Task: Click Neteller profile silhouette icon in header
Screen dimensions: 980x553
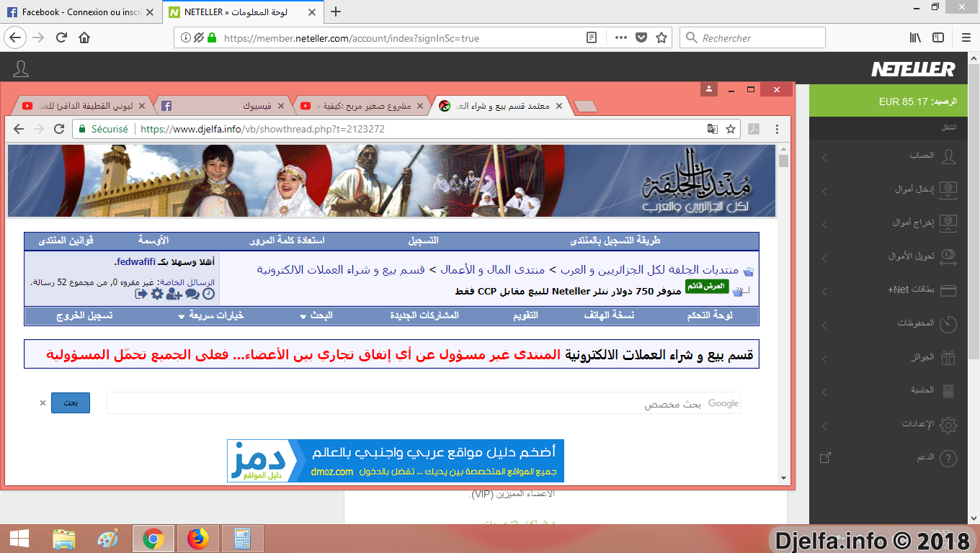Action: pyautogui.click(x=22, y=68)
